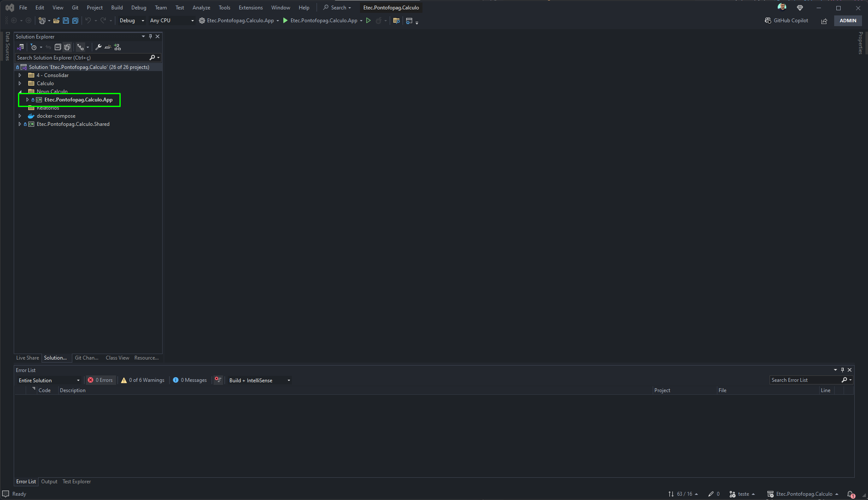Select the docker-compose project node

(56, 116)
